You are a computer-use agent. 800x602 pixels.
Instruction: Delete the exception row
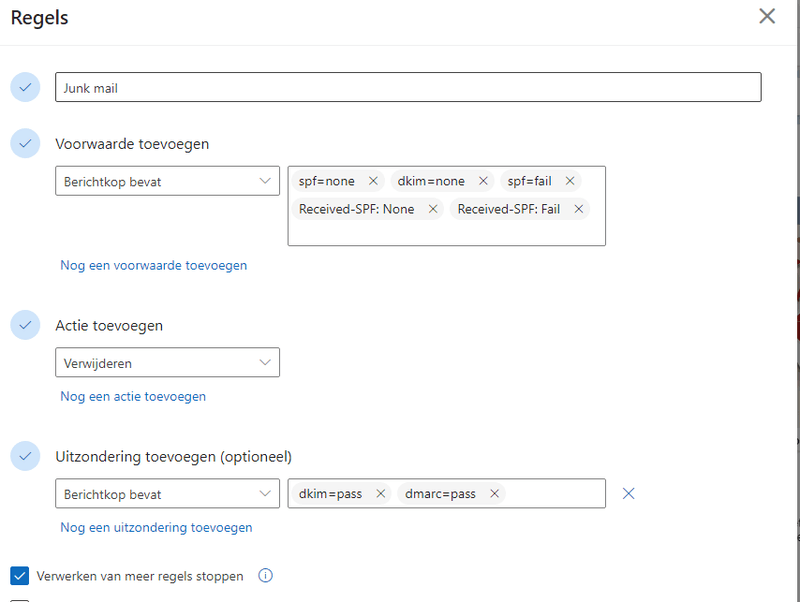pyautogui.click(x=629, y=494)
